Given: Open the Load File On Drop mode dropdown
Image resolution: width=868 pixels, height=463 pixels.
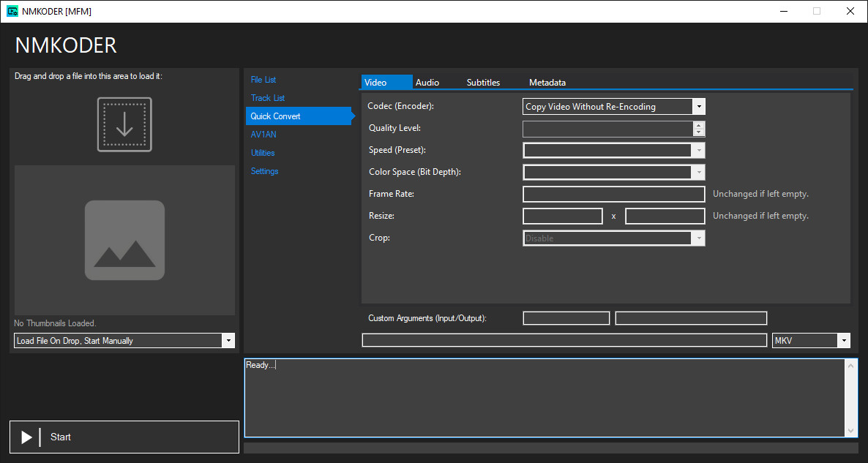Looking at the screenshot, I should coord(124,341).
